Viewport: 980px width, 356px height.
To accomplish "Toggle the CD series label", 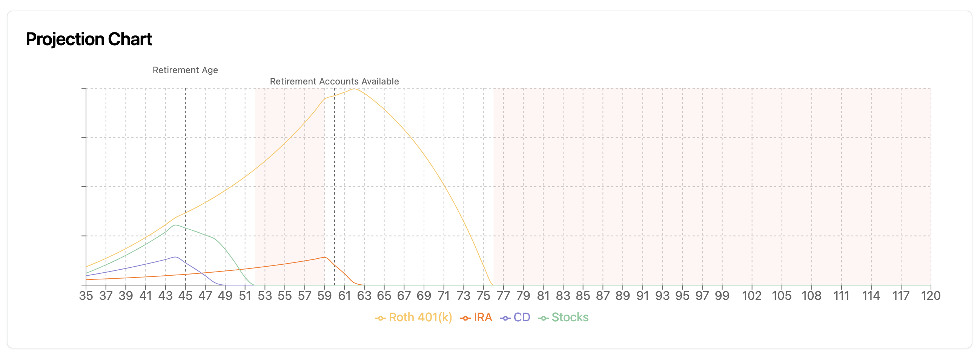I will [522, 317].
